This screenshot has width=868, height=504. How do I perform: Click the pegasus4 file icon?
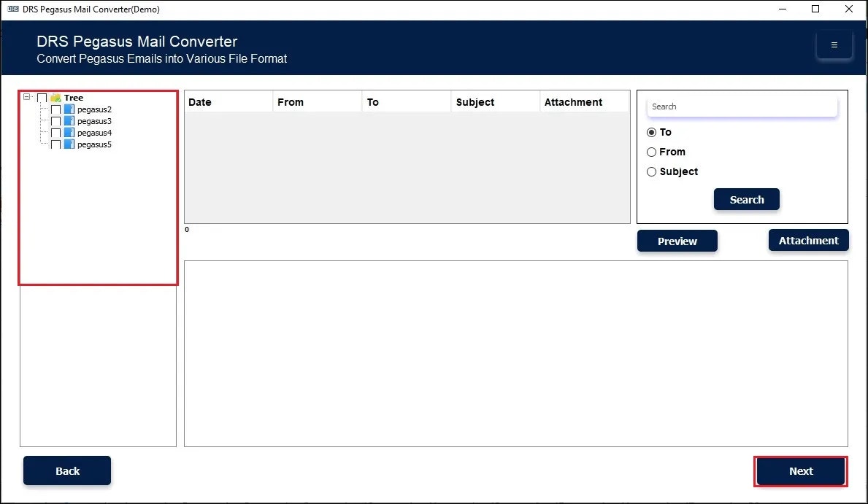tap(69, 133)
